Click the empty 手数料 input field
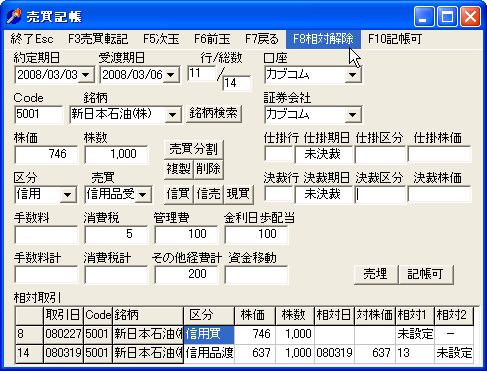This screenshot has height=371, width=487. pyautogui.click(x=46, y=235)
